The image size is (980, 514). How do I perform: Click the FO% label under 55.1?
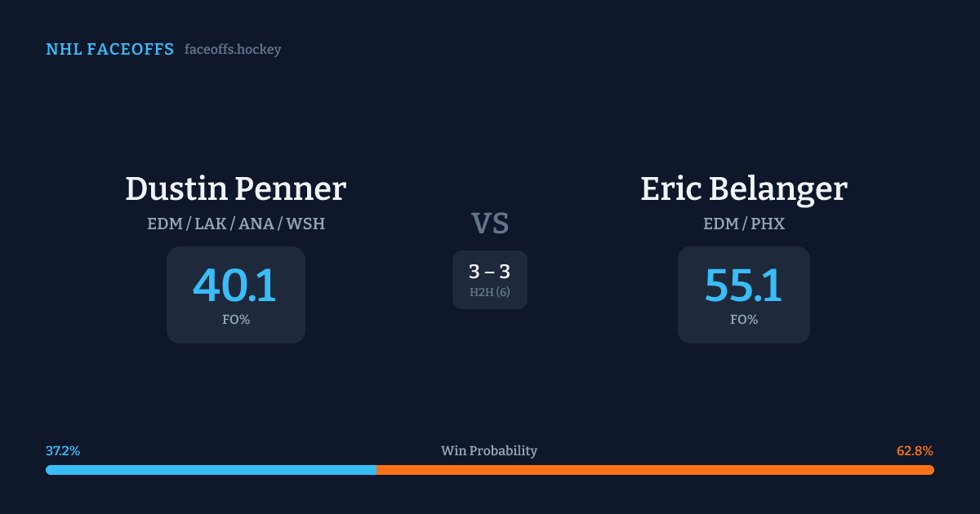(744, 320)
